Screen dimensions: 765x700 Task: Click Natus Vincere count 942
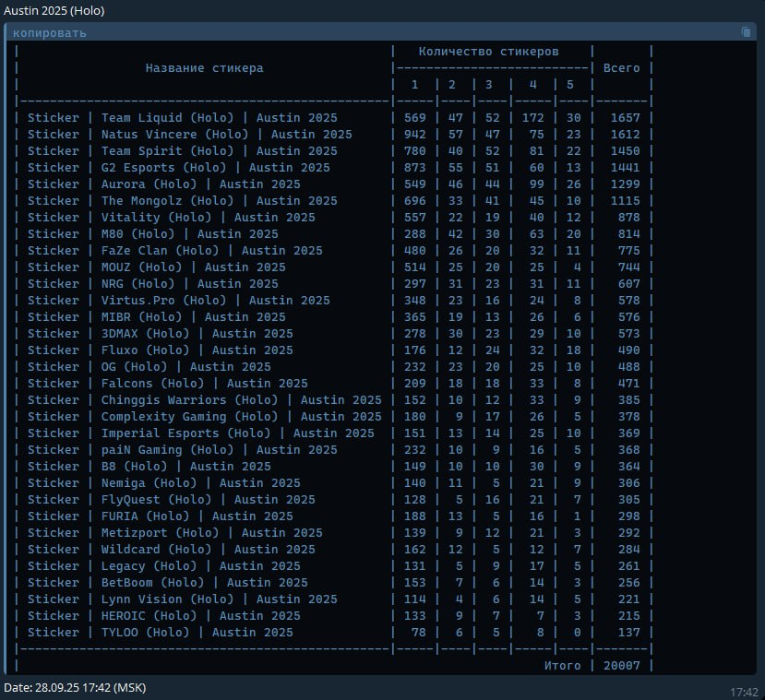click(x=414, y=134)
